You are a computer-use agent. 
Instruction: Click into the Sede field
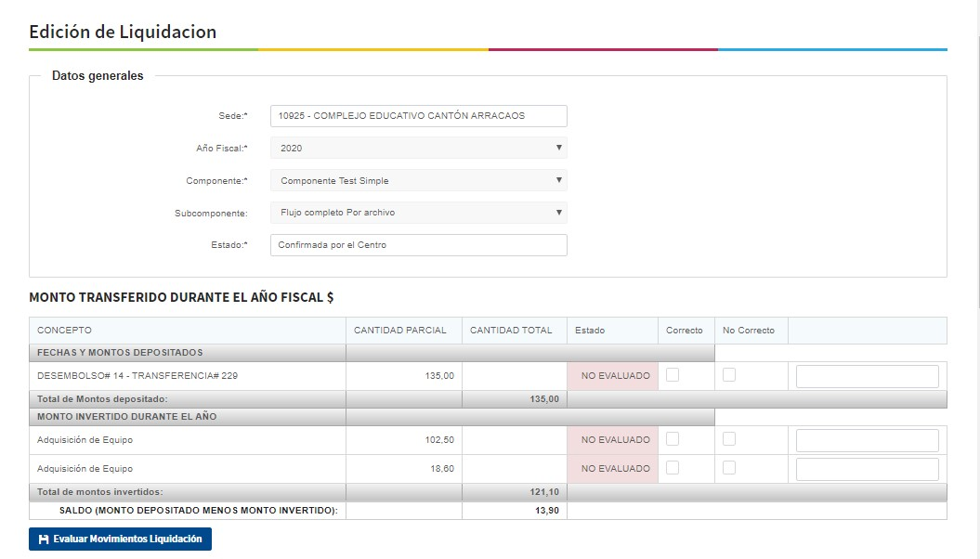click(418, 116)
